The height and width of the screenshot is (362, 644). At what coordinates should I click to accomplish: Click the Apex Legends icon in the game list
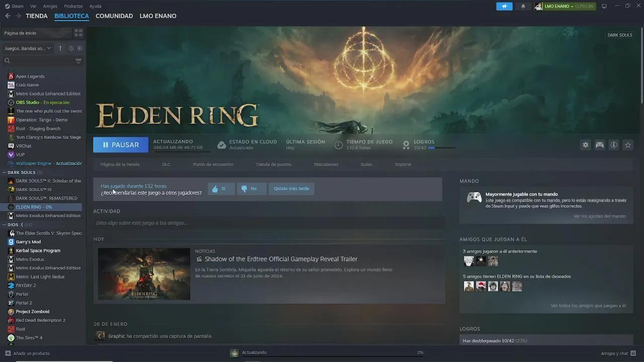(11, 76)
